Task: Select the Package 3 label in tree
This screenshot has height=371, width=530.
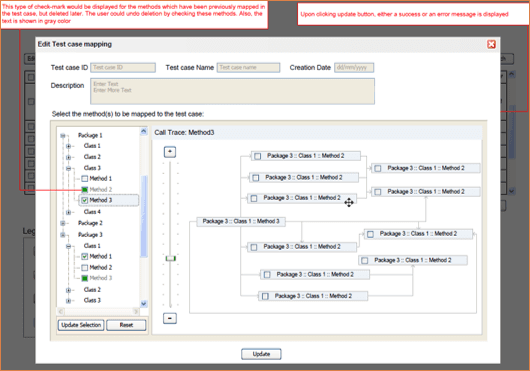Action: 90,234
